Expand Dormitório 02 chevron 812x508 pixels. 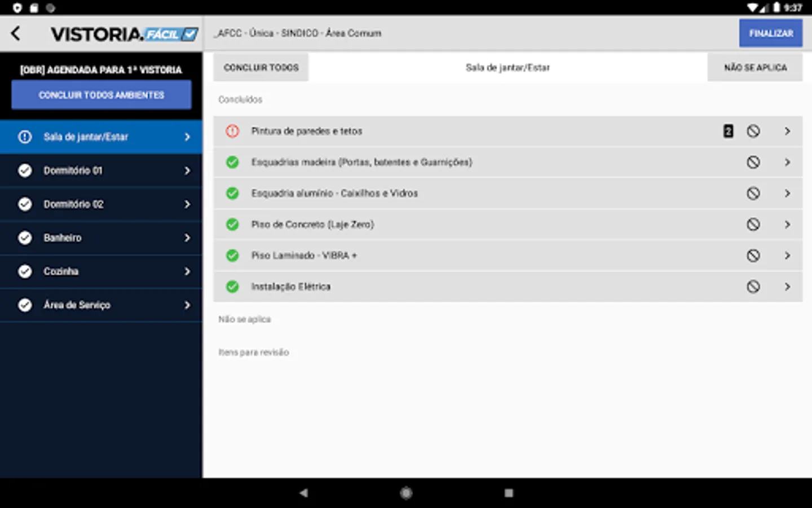187,204
